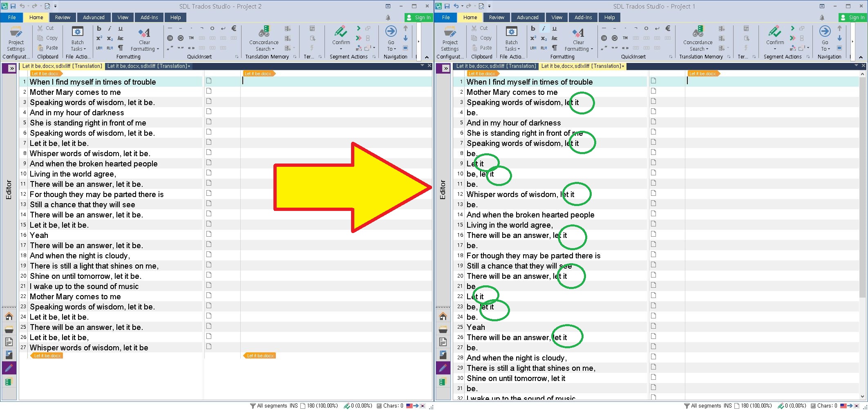Toggle Bold in the Project 1 Formatting group
Viewport: 868px width, 410px height.
[533, 28]
